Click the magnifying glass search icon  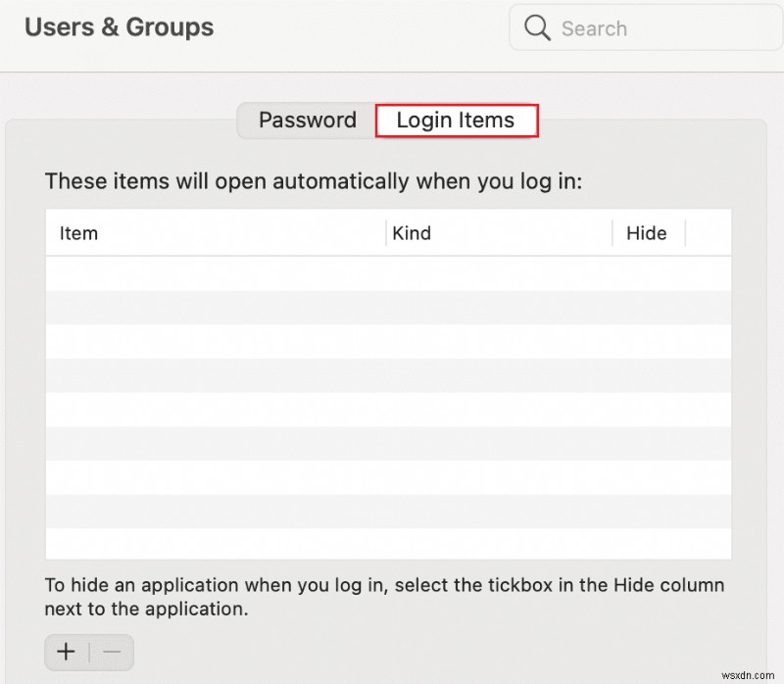point(537,27)
